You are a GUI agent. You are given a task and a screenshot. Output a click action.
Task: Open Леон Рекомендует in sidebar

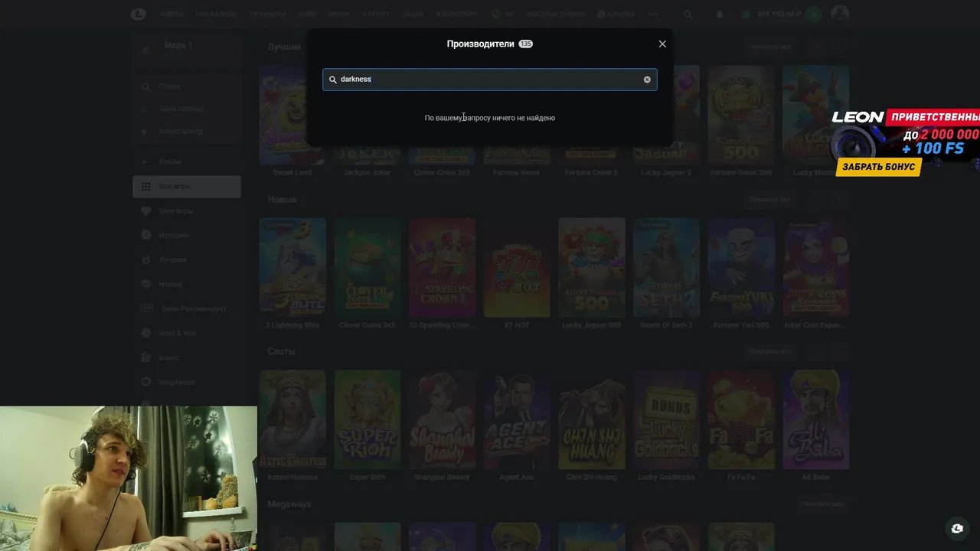(x=187, y=308)
